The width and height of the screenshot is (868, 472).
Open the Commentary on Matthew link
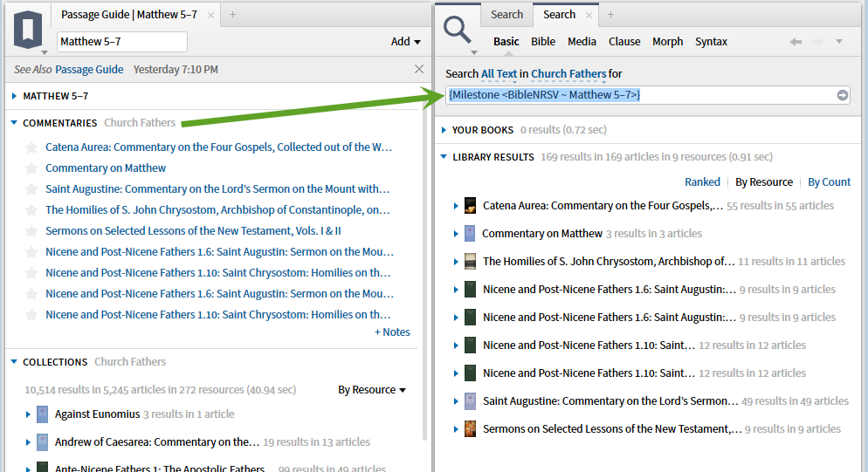[x=106, y=168]
